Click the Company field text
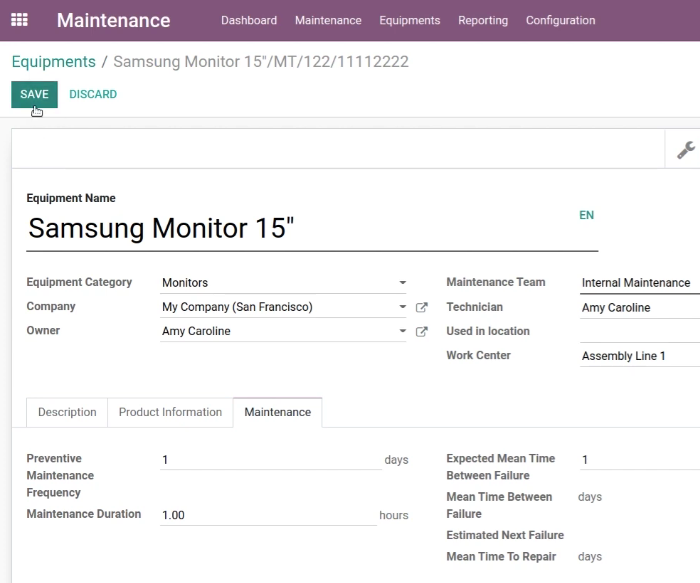Image resolution: width=700 pixels, height=583 pixels. tap(283, 307)
